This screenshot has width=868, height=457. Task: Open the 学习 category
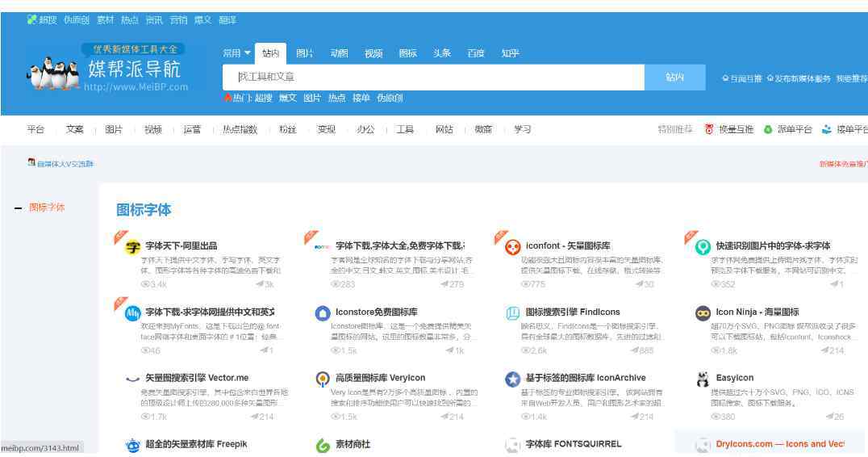pos(523,130)
